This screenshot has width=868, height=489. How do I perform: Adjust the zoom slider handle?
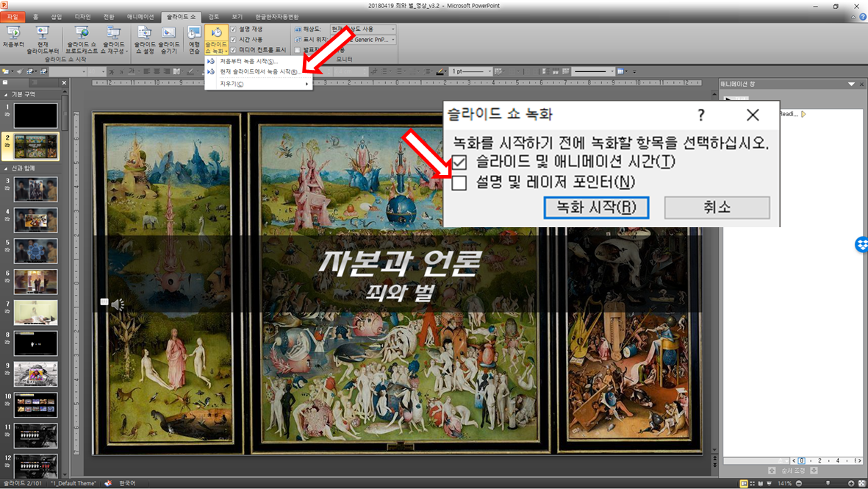coord(828,483)
